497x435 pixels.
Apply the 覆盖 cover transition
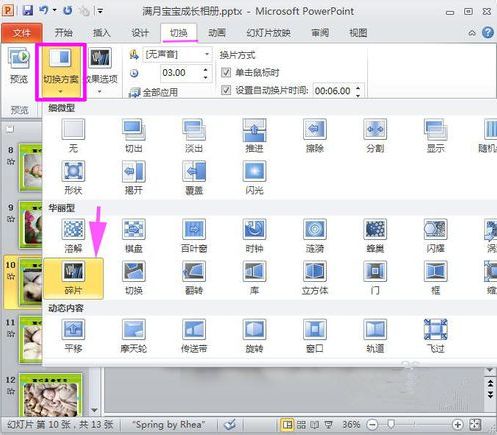point(194,178)
